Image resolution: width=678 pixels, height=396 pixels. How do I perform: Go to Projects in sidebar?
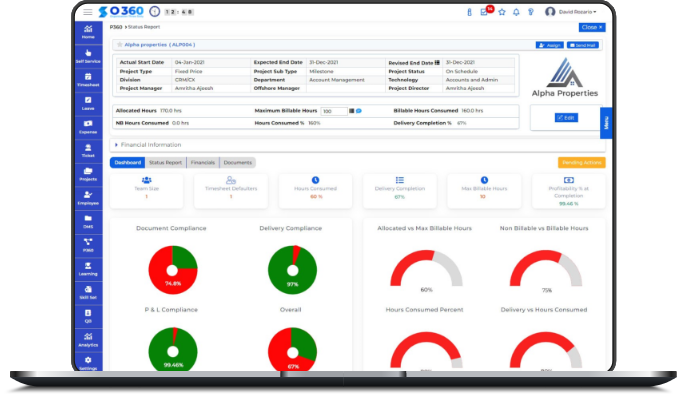tap(88, 174)
